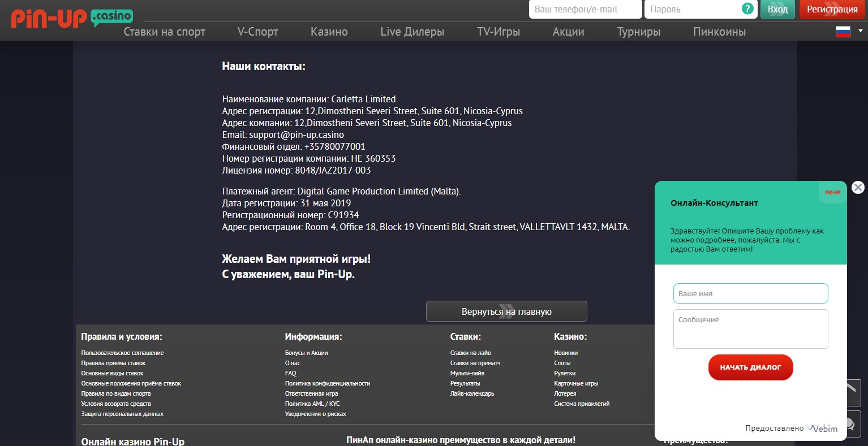Open the Мульти-лайв link
Screen dimensions: 868x446
(467, 373)
